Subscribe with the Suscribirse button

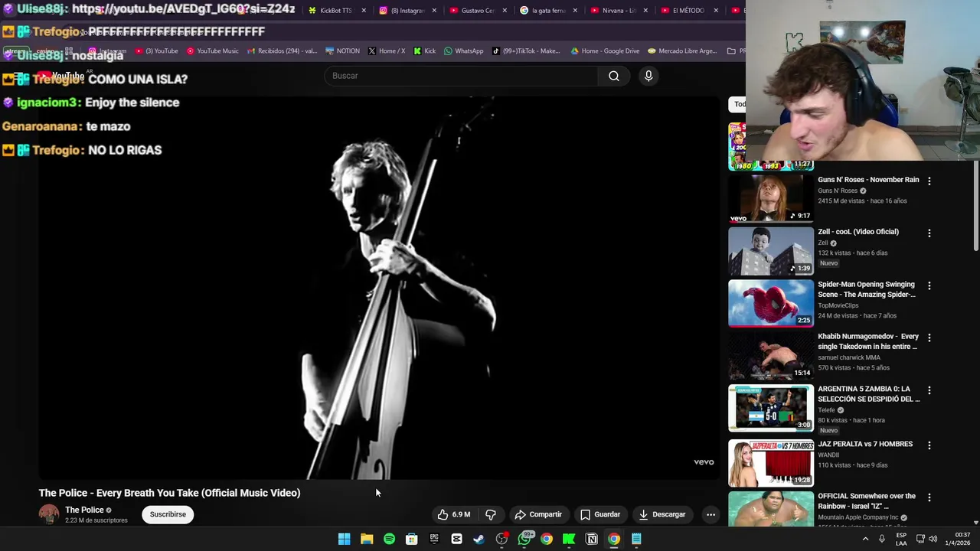tap(168, 514)
